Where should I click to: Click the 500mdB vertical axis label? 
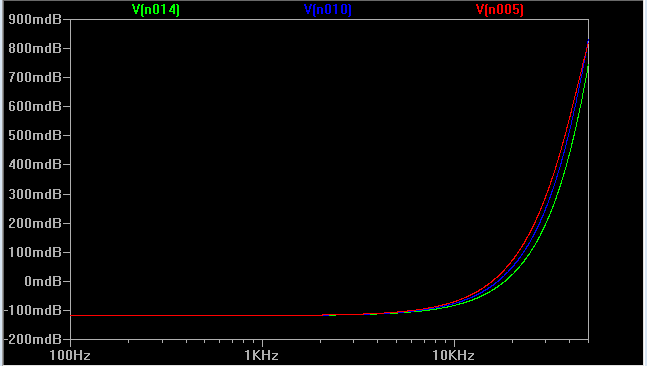click(35, 135)
